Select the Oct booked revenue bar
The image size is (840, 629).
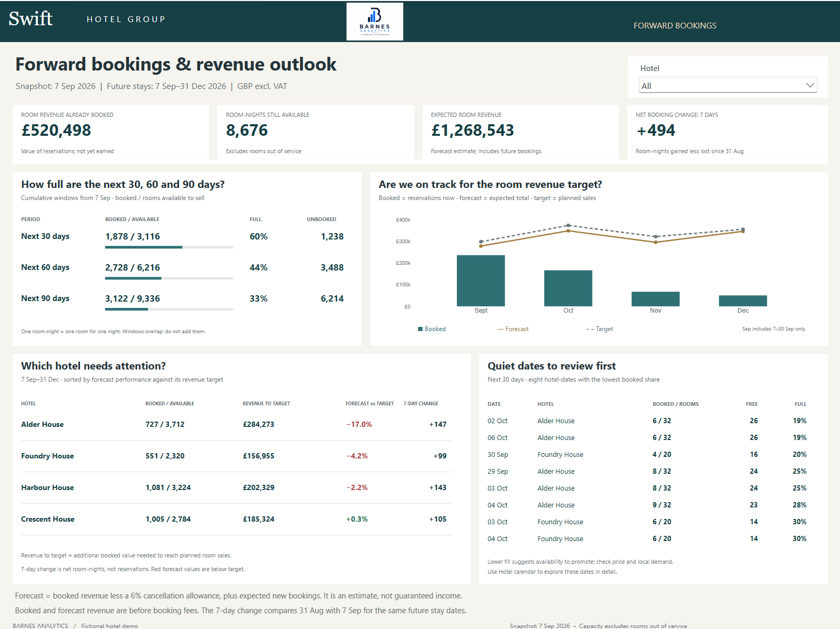pyautogui.click(x=568, y=288)
